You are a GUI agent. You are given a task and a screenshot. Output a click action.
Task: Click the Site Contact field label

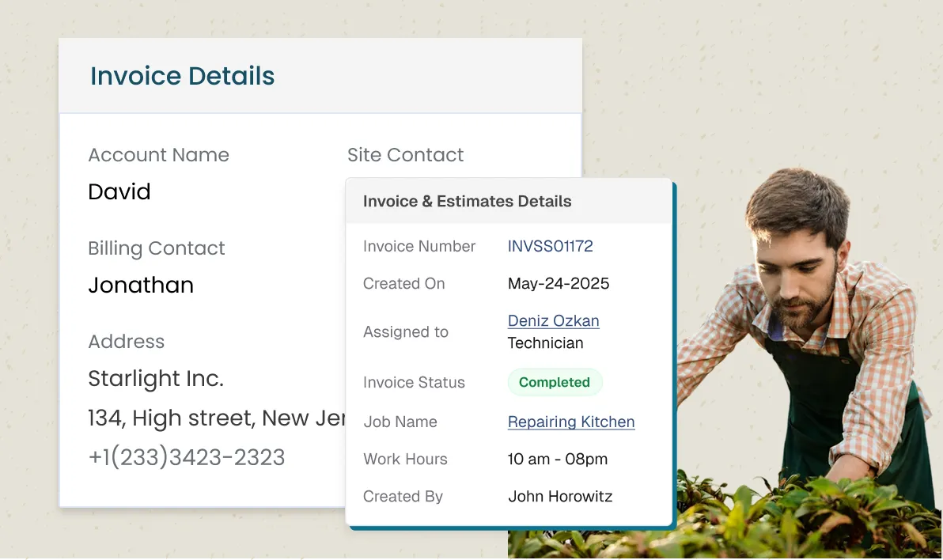406,155
